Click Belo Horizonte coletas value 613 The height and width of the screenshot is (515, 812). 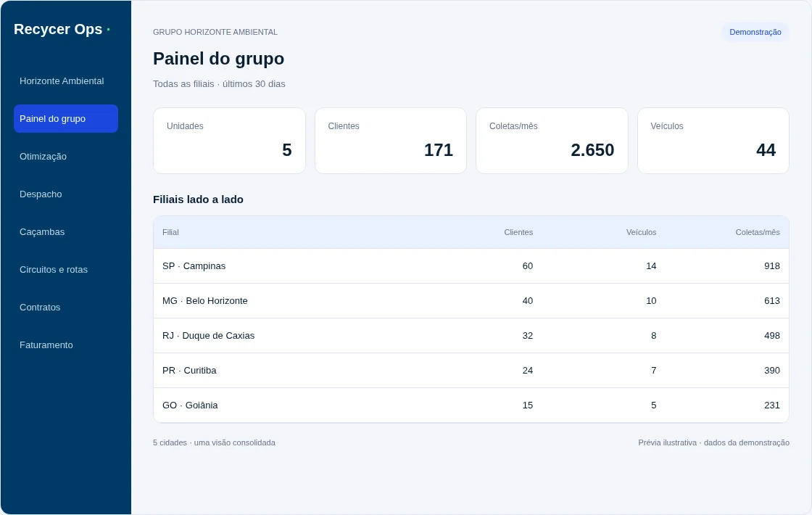(772, 301)
